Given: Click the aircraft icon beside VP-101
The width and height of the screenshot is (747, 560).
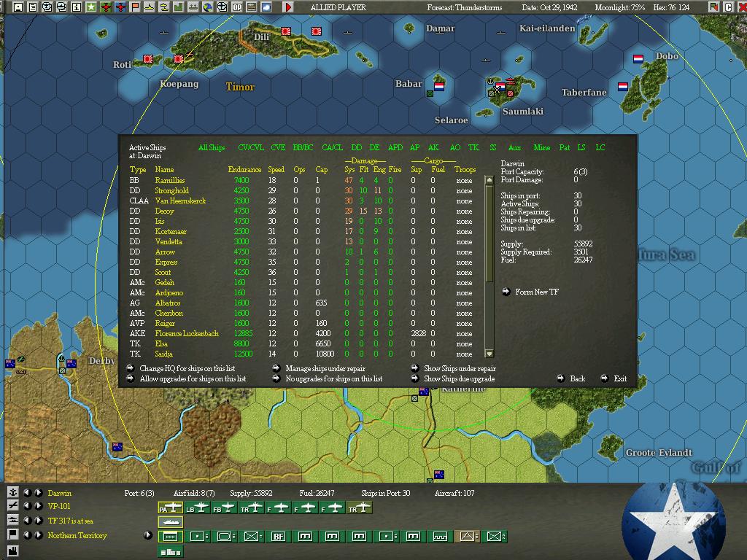Looking at the screenshot, I should tap(13, 506).
